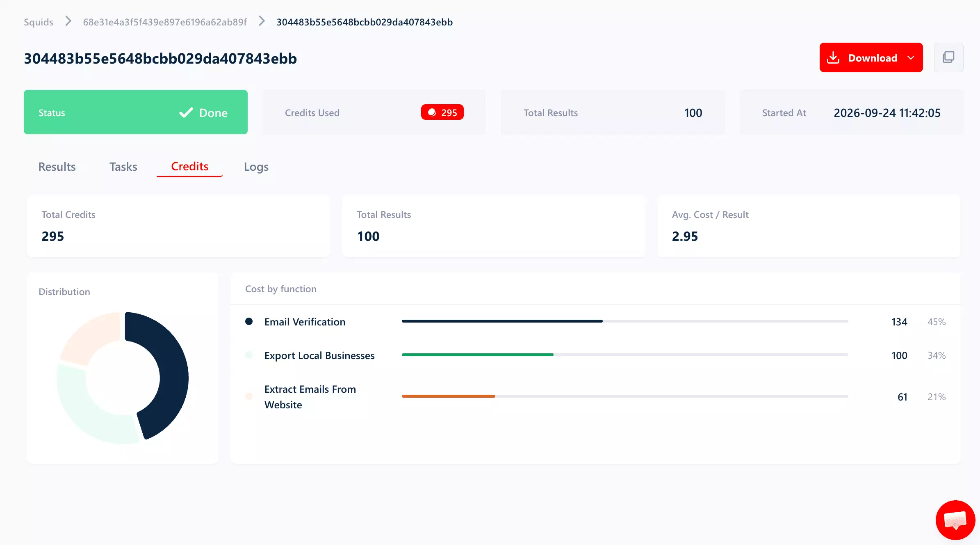Image resolution: width=980 pixels, height=545 pixels.
Task: Click the 21% value for Extract Emails
Action: click(937, 397)
